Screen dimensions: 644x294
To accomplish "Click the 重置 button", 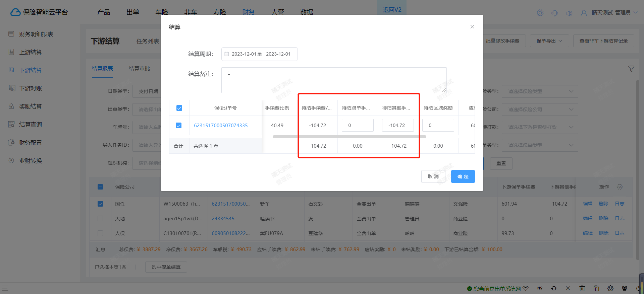I will pos(501,163).
